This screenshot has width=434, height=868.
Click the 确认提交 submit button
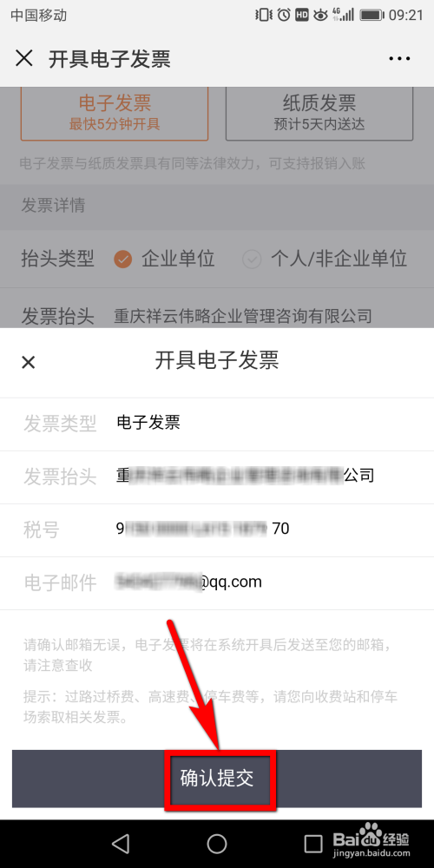point(217,779)
